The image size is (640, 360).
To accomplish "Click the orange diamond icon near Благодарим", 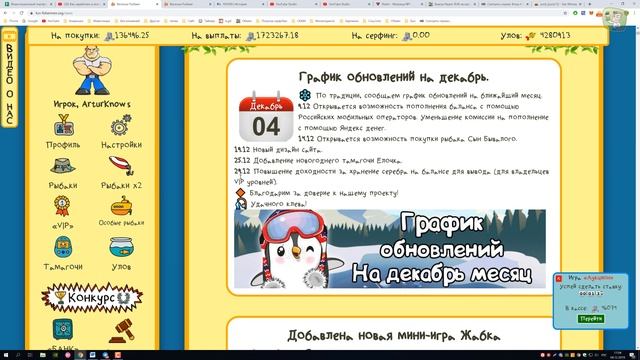I will (240, 192).
